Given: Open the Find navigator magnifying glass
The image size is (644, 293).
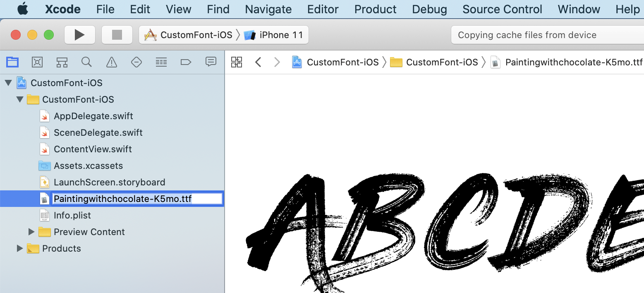Looking at the screenshot, I should pyautogui.click(x=86, y=62).
